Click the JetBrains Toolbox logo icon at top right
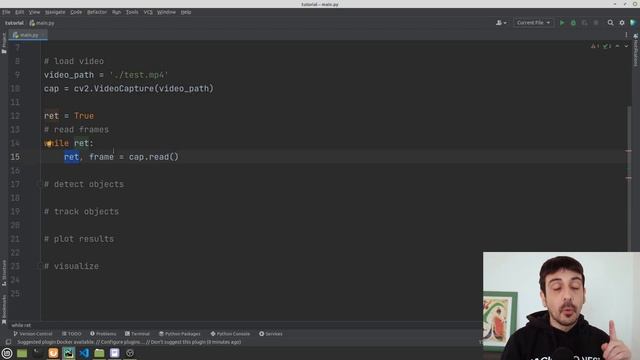The width and height of the screenshot is (640, 360). click(x=633, y=23)
